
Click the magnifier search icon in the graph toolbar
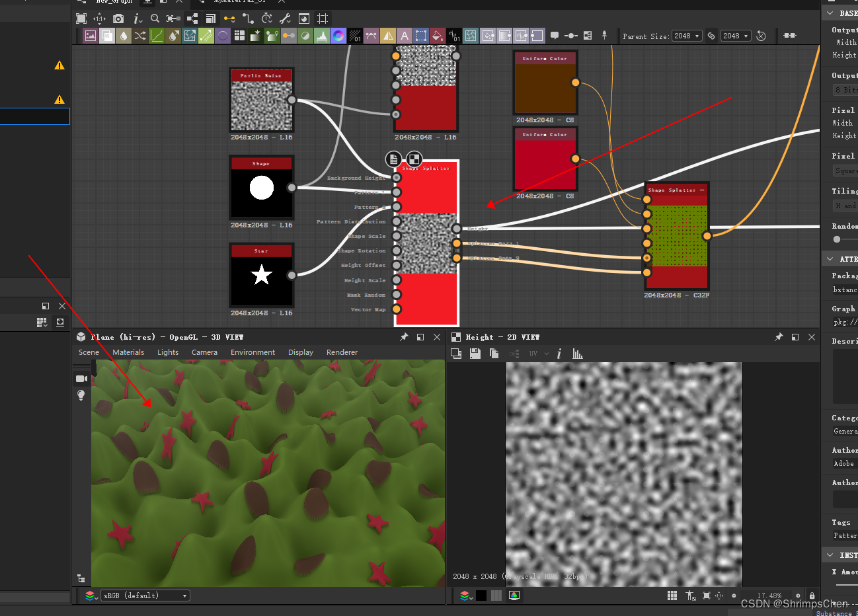point(155,19)
